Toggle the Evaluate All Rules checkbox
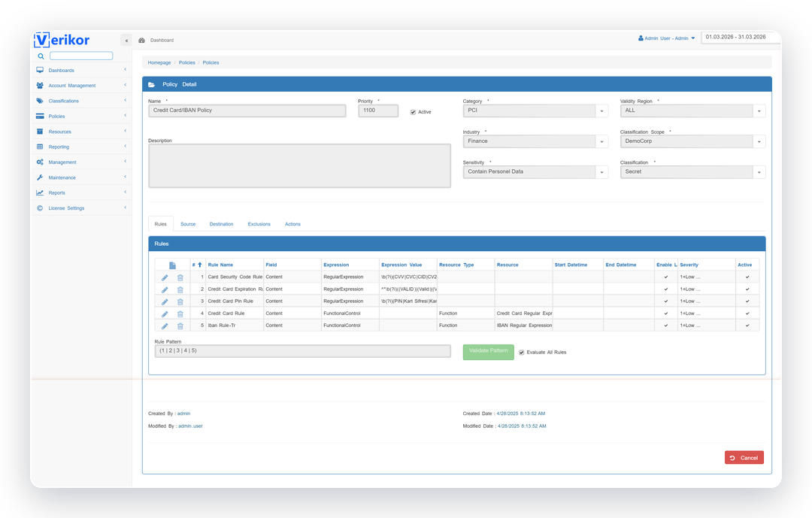 522,353
